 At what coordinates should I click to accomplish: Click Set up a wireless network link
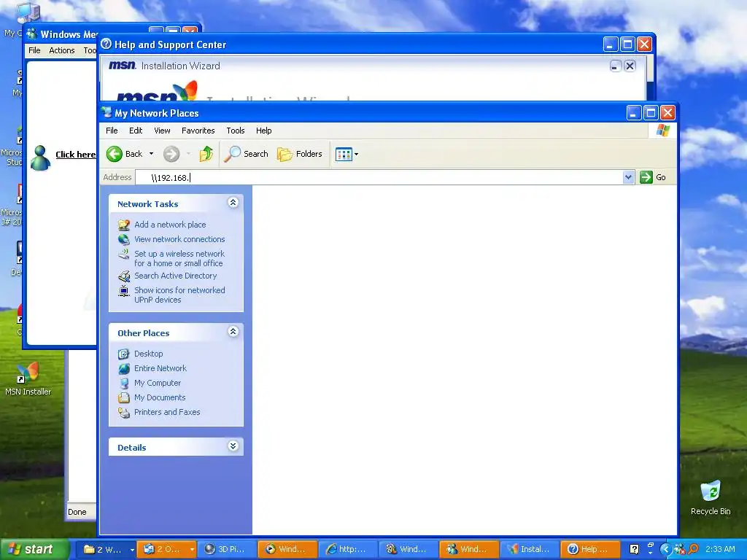[x=179, y=259]
